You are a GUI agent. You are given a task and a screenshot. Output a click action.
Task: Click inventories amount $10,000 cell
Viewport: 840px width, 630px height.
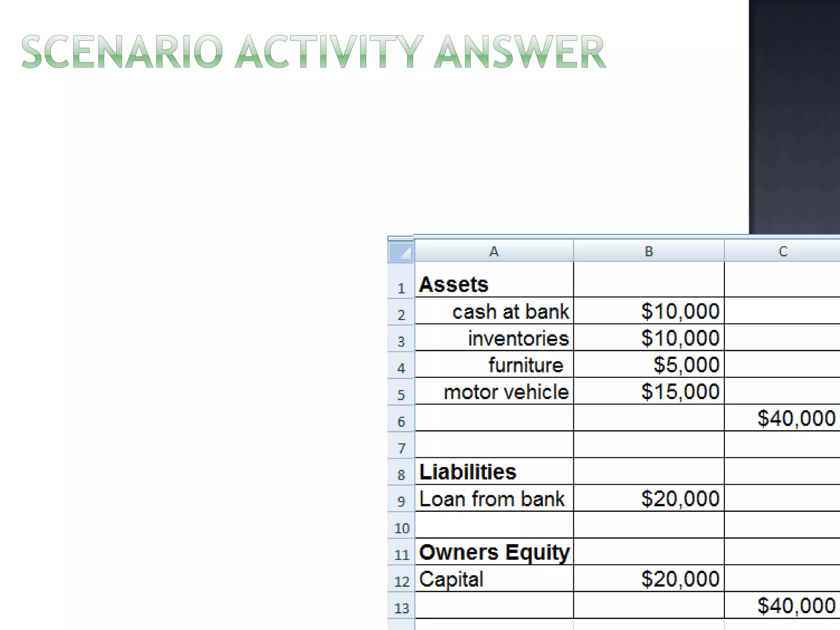tap(680, 338)
